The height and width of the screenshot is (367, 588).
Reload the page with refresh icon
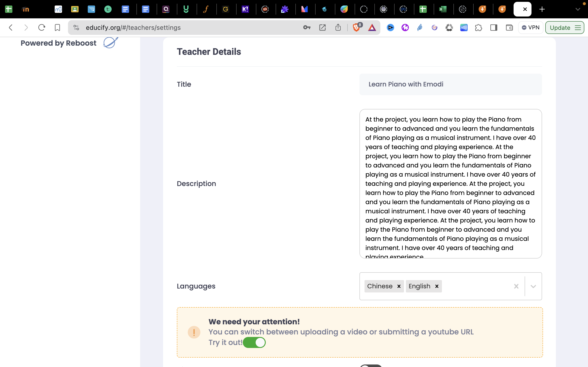[42, 28]
